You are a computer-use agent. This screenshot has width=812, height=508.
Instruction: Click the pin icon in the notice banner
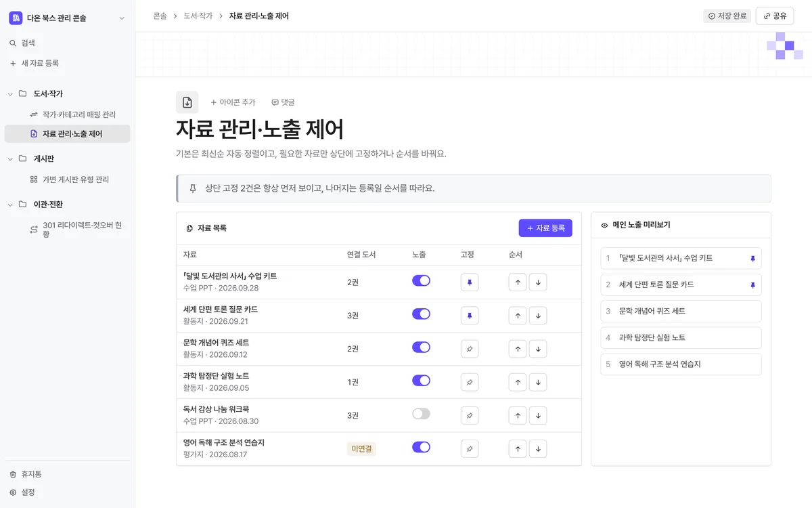click(193, 188)
